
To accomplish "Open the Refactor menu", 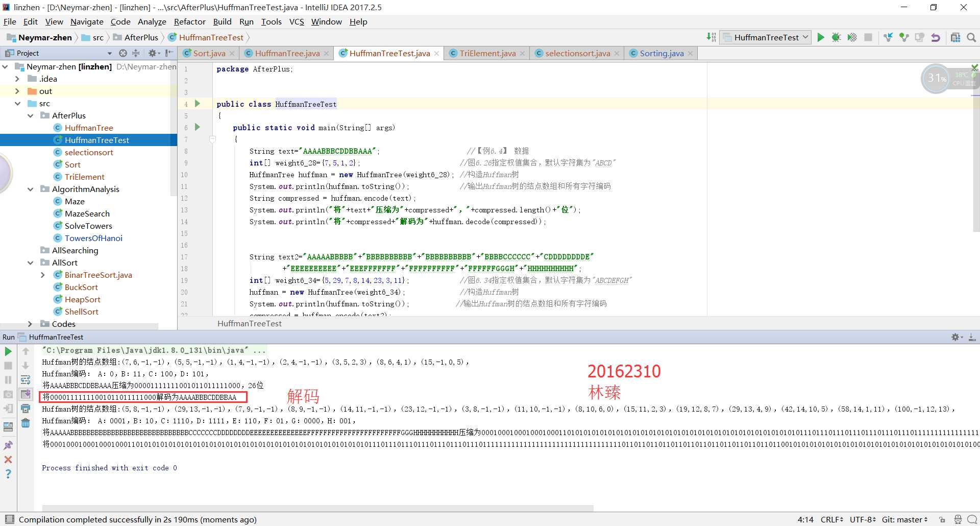I will point(189,21).
